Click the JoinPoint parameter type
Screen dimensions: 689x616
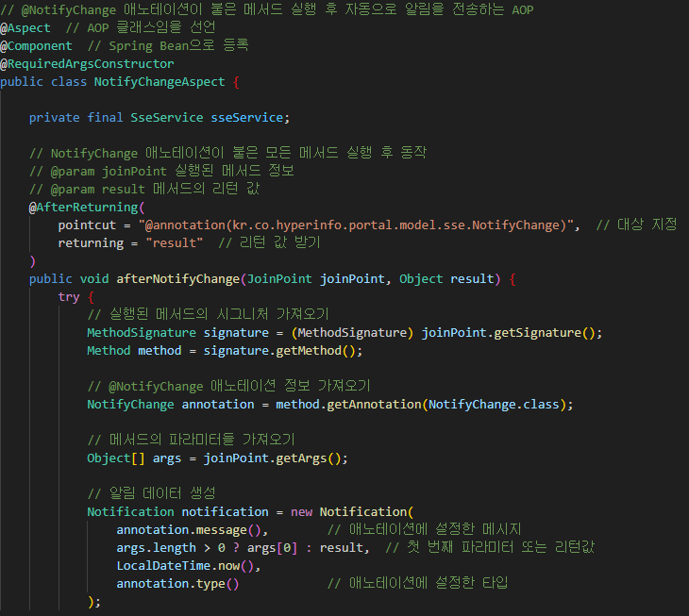(x=279, y=279)
